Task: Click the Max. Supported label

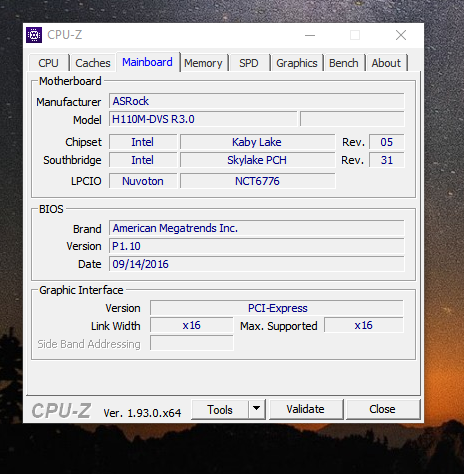Action: click(279, 326)
